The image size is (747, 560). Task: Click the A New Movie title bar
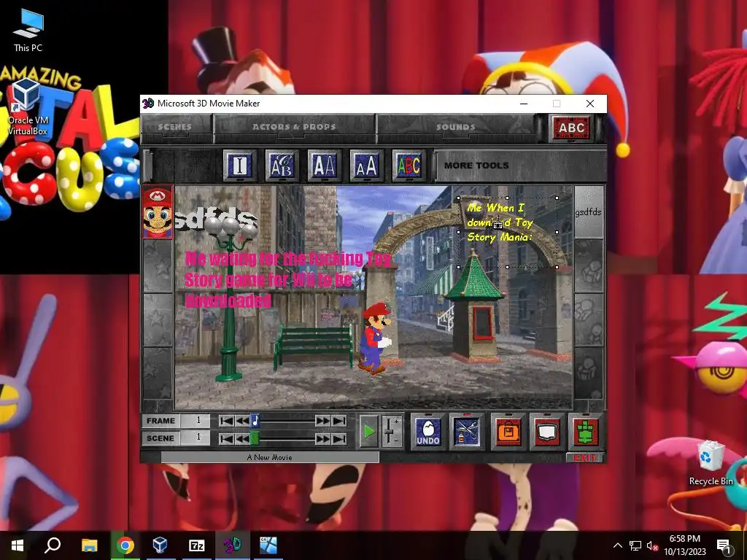click(270, 458)
